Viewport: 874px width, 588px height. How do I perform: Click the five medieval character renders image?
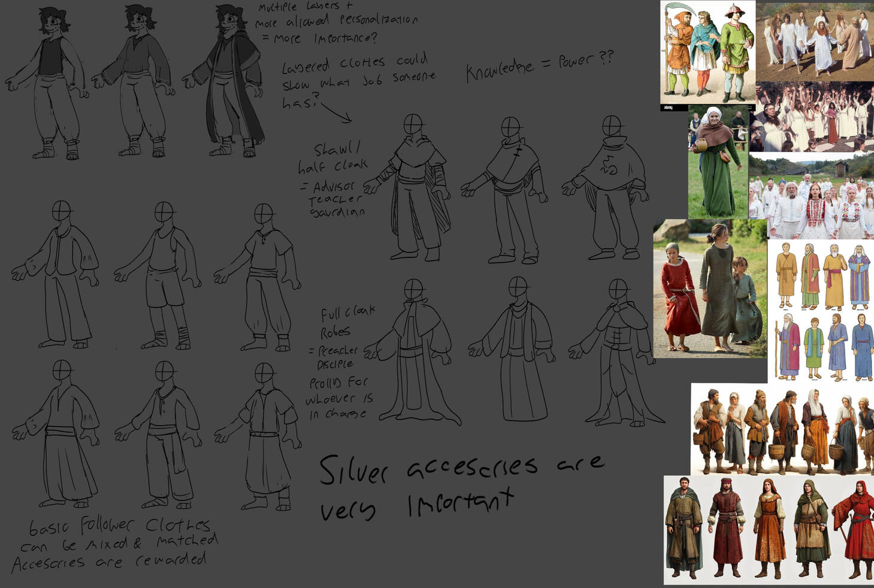(769, 530)
